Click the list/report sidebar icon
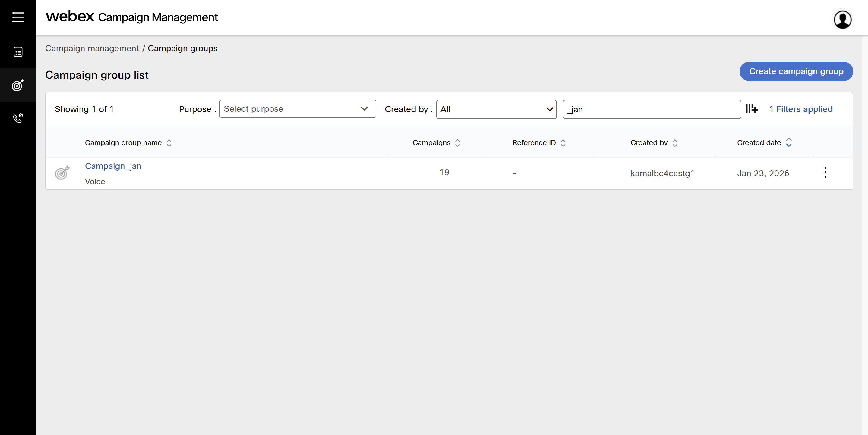Screen dimensions: 868x435 coord(18,52)
